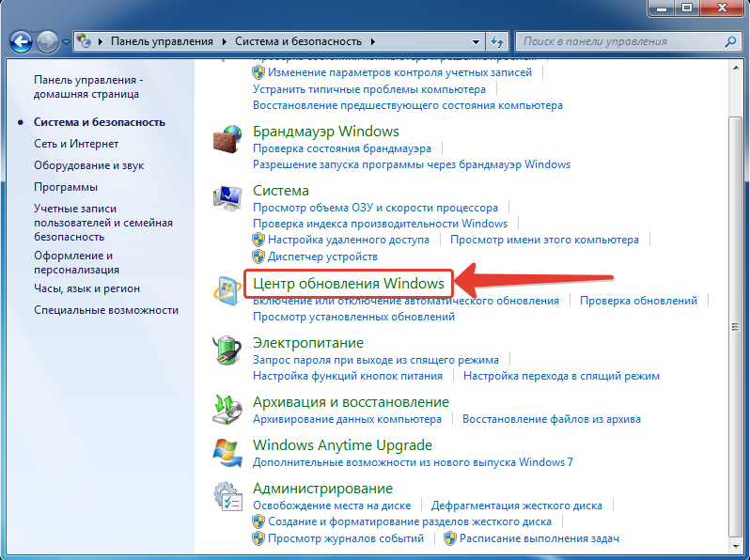Open Просмотр объема ОЗУ и скорости процессора
The image size is (750, 560).
pos(376,208)
